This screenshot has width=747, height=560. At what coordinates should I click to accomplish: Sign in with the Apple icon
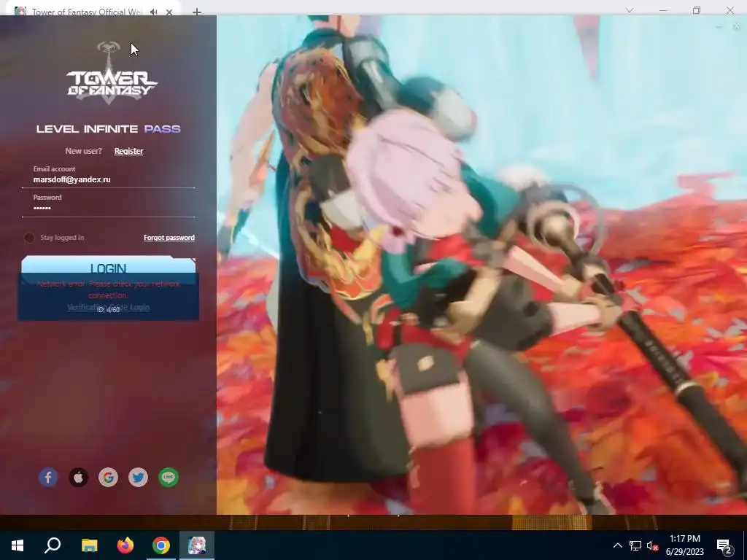coord(79,477)
